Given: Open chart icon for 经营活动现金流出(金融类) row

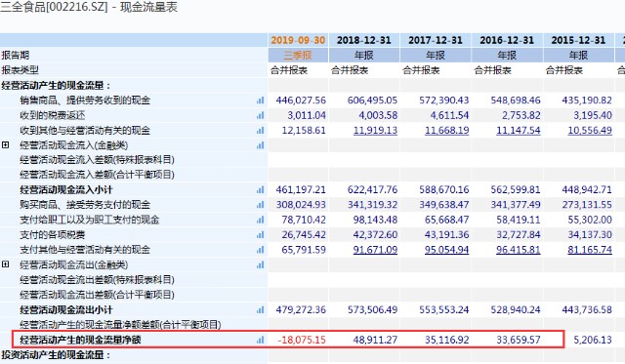Looking at the screenshot, I should (261, 264).
